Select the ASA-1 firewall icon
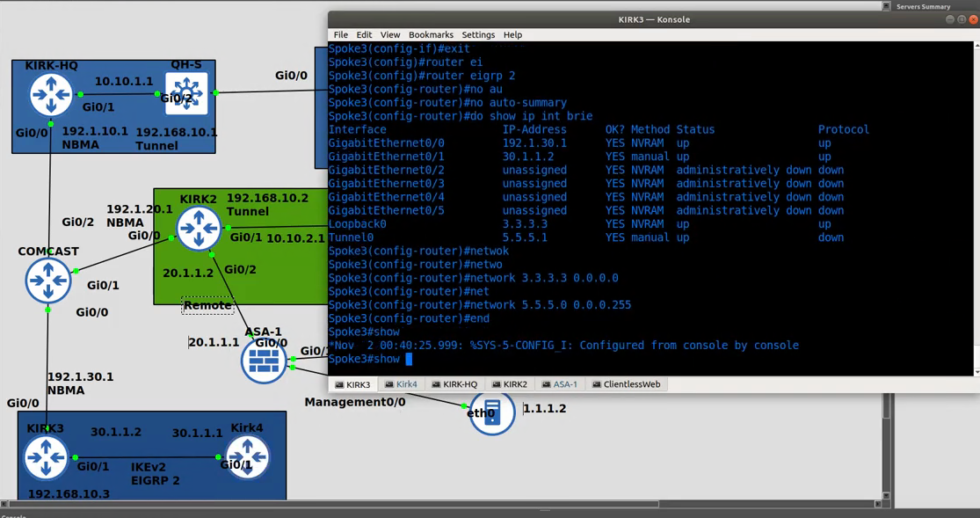 264,361
